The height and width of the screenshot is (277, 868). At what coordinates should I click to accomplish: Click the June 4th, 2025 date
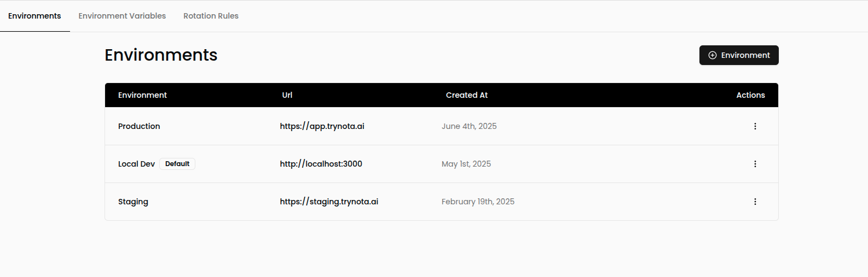click(x=469, y=126)
